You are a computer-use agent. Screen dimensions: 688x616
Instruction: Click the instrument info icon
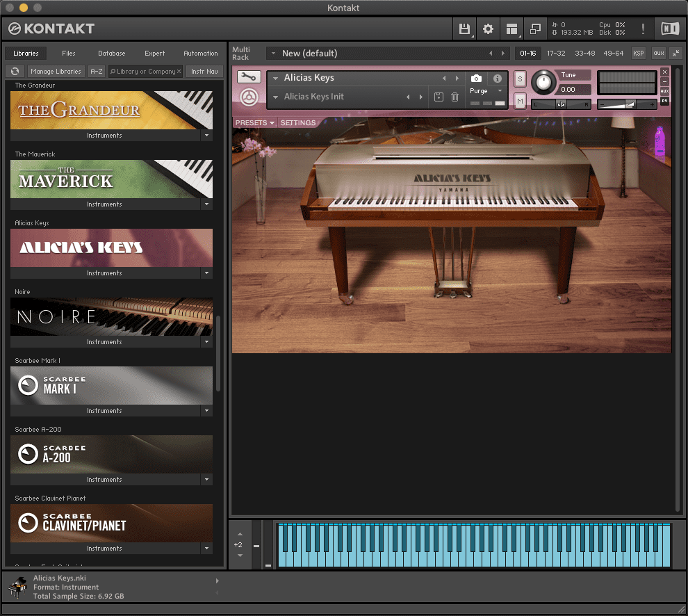[x=497, y=79]
